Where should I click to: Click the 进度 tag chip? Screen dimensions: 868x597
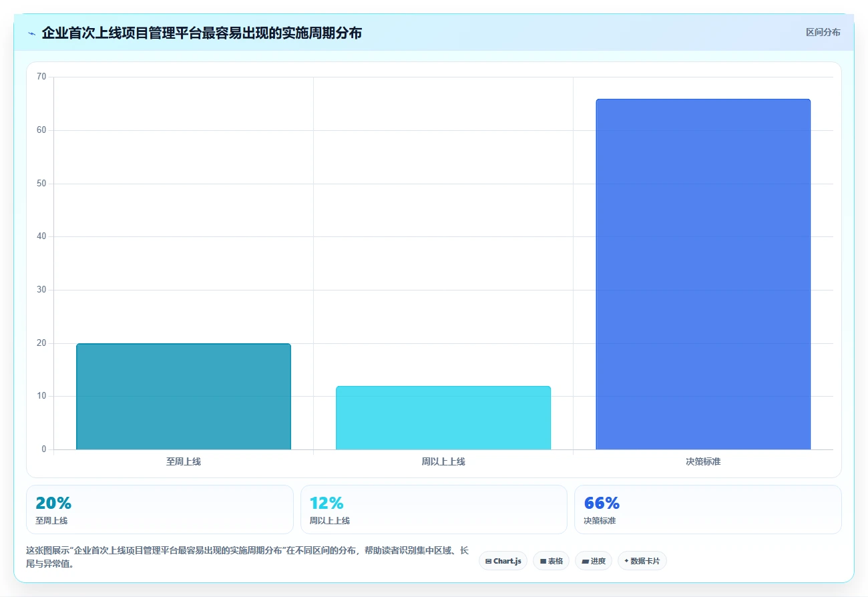[x=594, y=561]
